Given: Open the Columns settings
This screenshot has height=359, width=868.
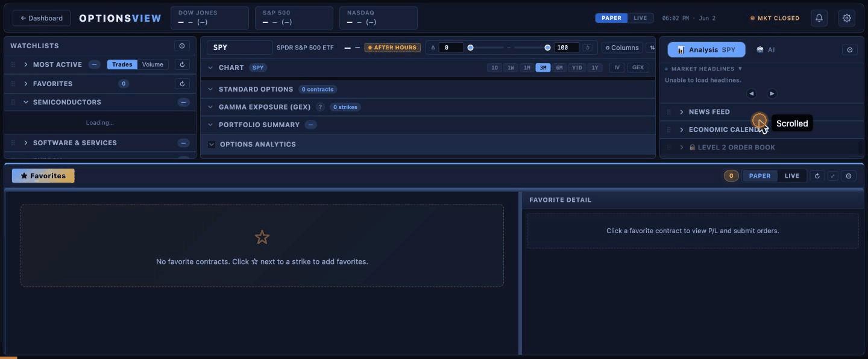Looking at the screenshot, I should (x=622, y=48).
